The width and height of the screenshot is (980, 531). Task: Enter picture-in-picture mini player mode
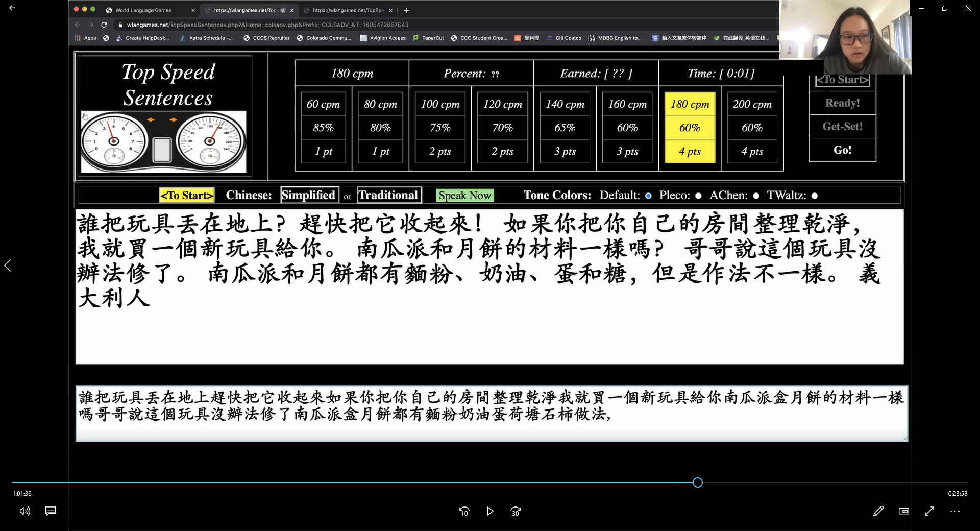coord(903,511)
